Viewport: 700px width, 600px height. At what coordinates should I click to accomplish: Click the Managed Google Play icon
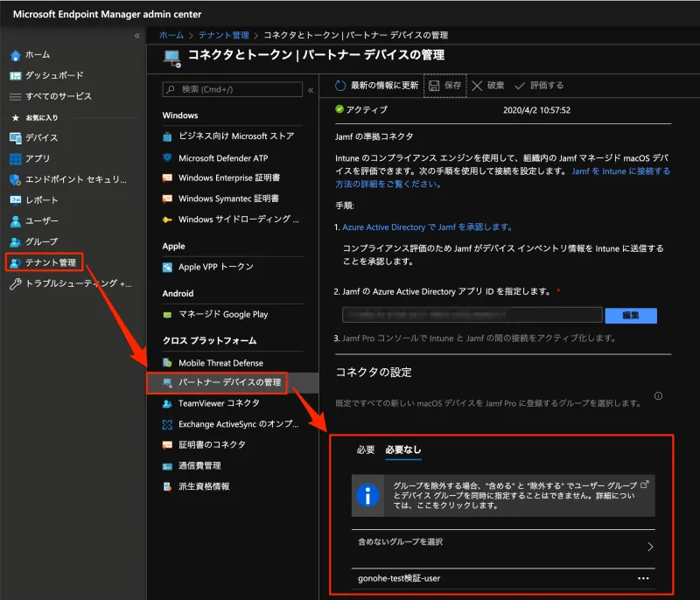[168, 314]
